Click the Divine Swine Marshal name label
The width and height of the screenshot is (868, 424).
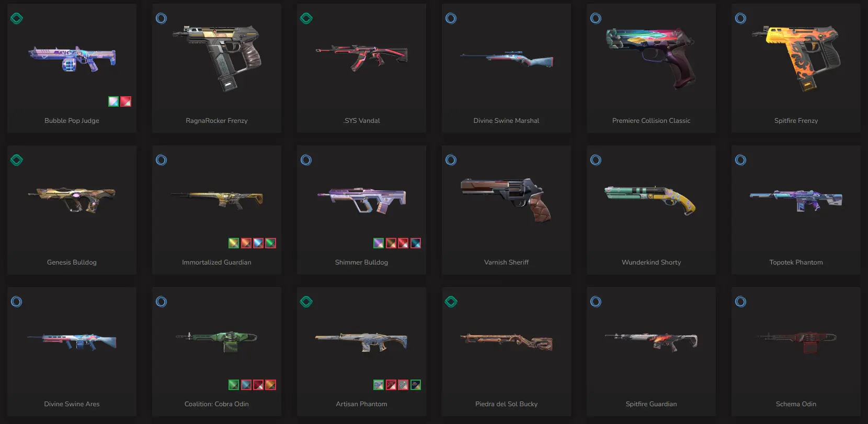506,121
